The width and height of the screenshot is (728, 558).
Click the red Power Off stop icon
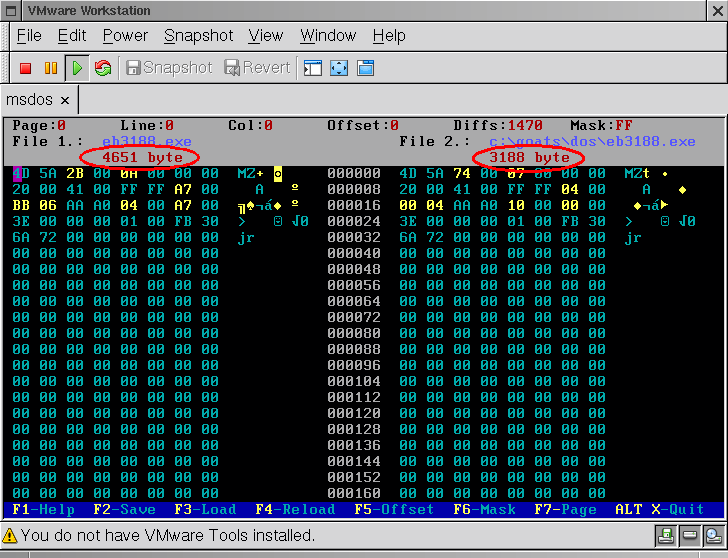[x=26, y=68]
